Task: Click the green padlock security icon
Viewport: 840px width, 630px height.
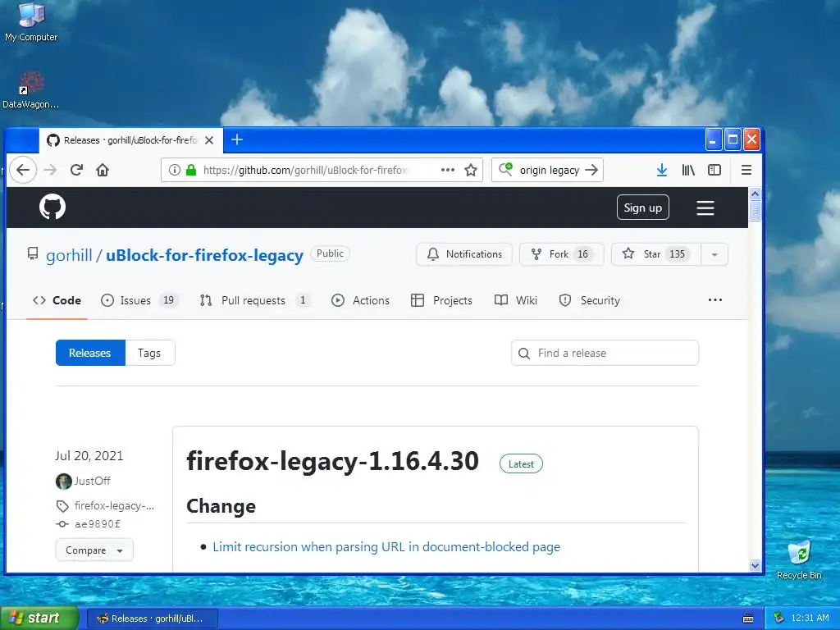Action: tap(190, 170)
